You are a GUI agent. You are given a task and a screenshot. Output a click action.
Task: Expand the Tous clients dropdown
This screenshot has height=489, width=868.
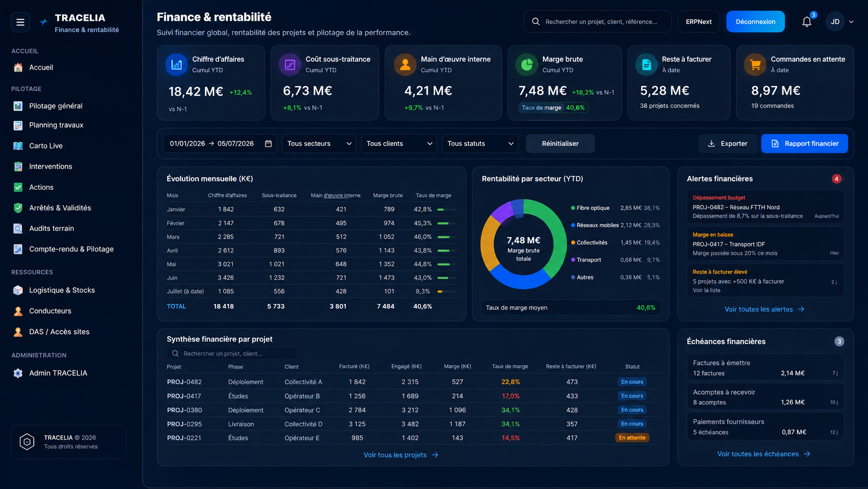399,143
